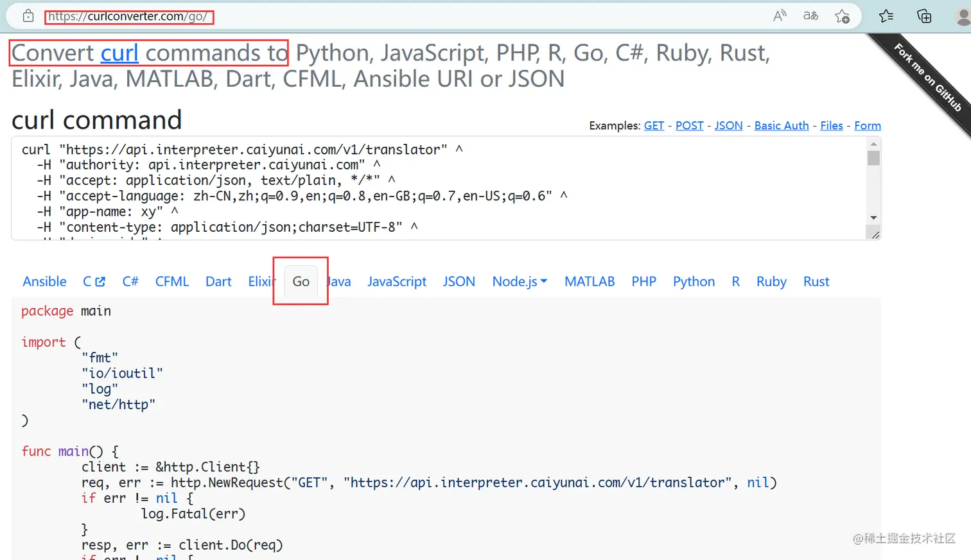The image size is (971, 560).
Task: Click scrollbar down arrow in curl command box
Action: click(873, 218)
